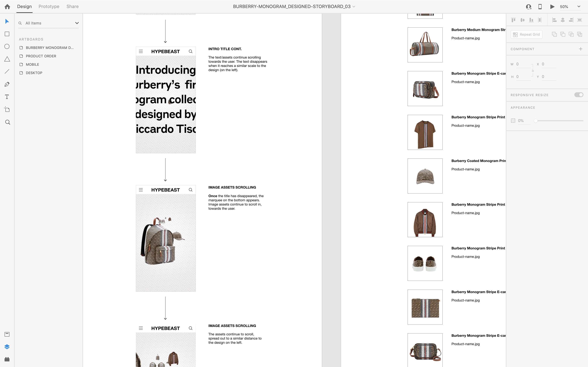Switch to the Prototype tab
Image resolution: width=588 pixels, height=367 pixels.
pyautogui.click(x=49, y=7)
